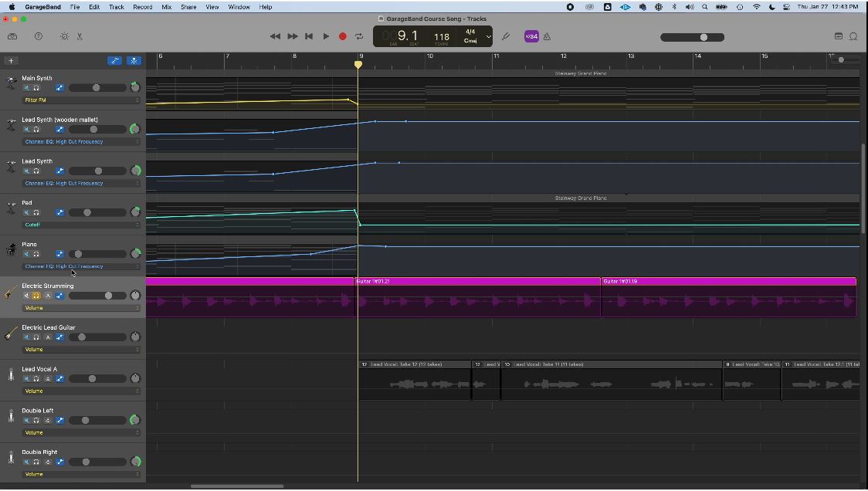This screenshot has height=491, width=868.
Task: Disable solo on Electric Strumming track
Action: point(36,296)
